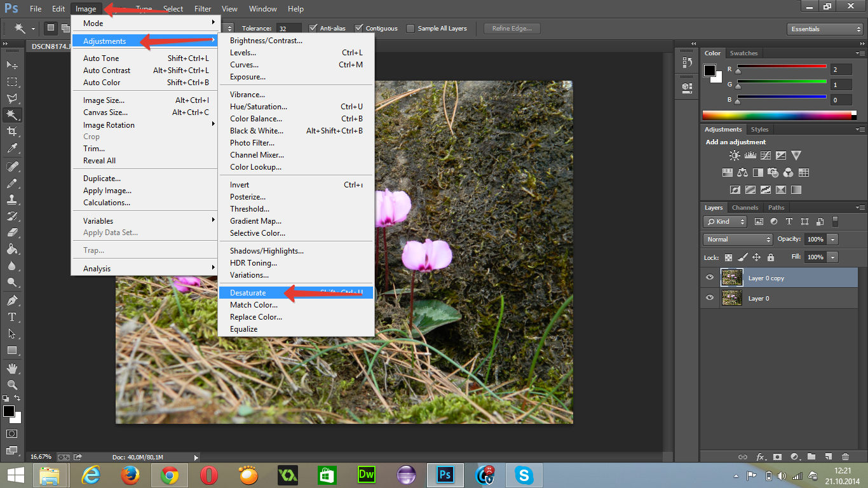Add a Levels adjustment from panel icon
Viewport: 868px width, 488px height.
750,155
